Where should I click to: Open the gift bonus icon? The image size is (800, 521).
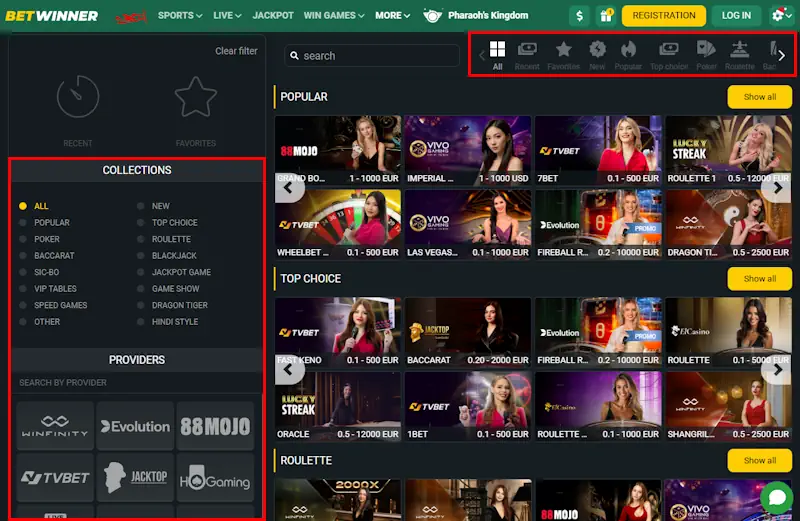606,16
